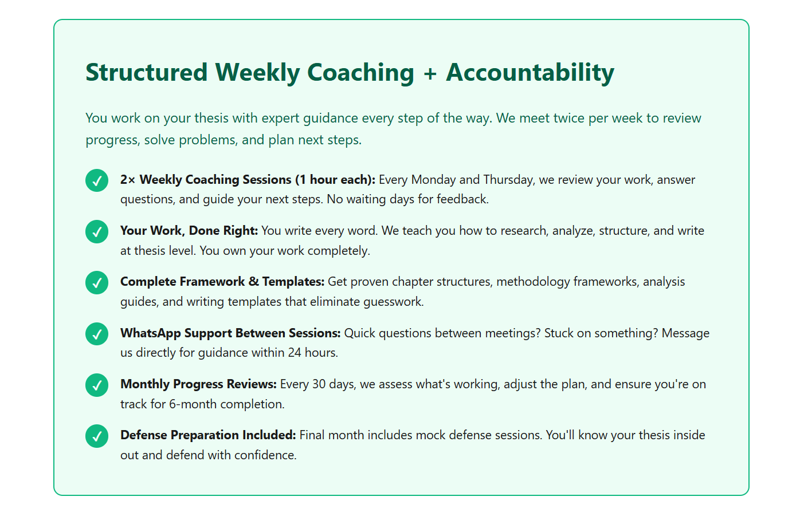Click the text 'out and defend with confidence.'
Screen dimensions: 800x532
pyautogui.click(x=209, y=455)
